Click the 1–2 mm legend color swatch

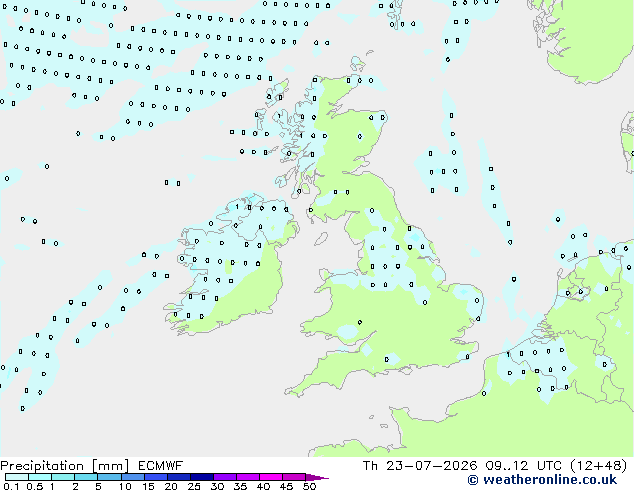point(63,477)
